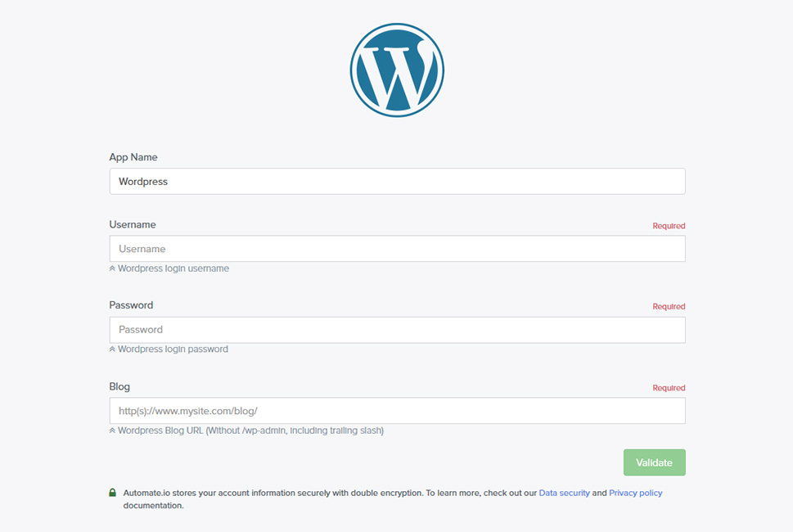Click the green lock security icon

(x=112, y=493)
